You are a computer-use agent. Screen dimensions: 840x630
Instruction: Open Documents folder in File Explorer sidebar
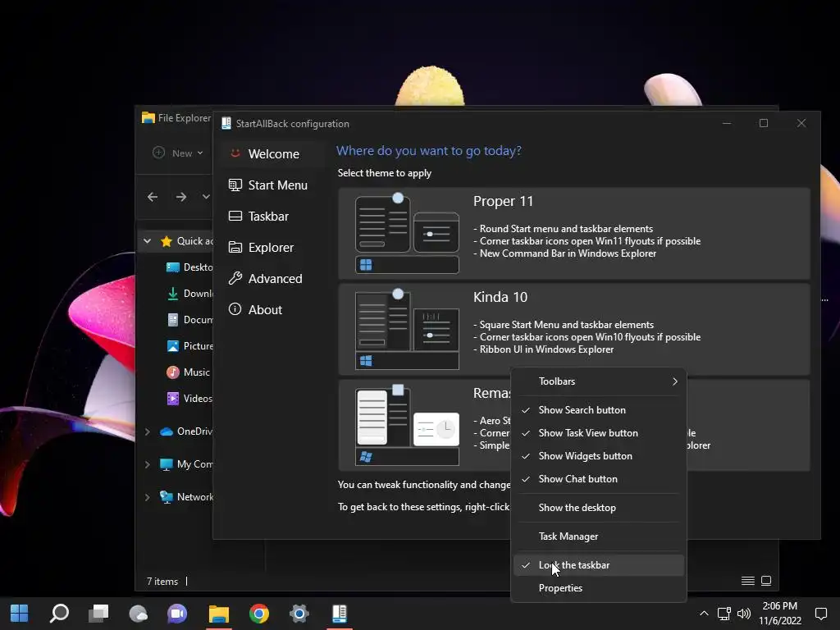point(189,320)
